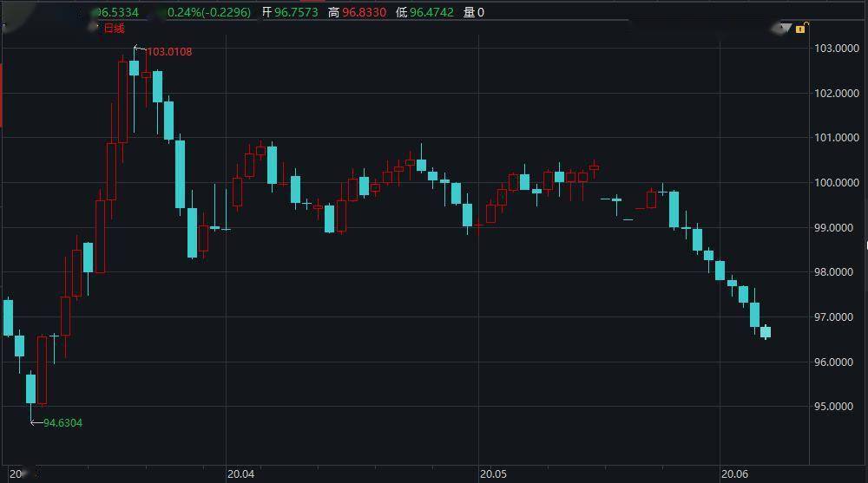Click the 20.05 date axis label

[x=493, y=474]
